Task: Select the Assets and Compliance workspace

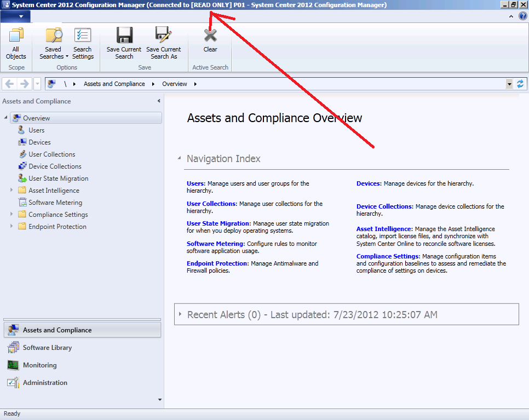Action: click(82, 330)
